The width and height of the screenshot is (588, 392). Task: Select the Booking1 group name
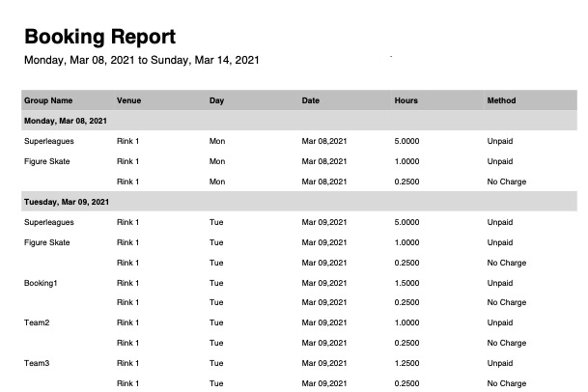(x=42, y=283)
